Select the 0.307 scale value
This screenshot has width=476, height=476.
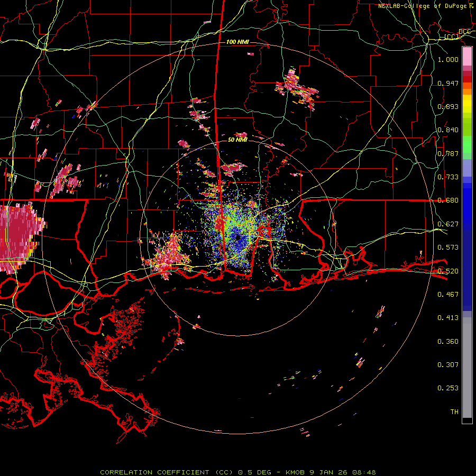(448, 364)
